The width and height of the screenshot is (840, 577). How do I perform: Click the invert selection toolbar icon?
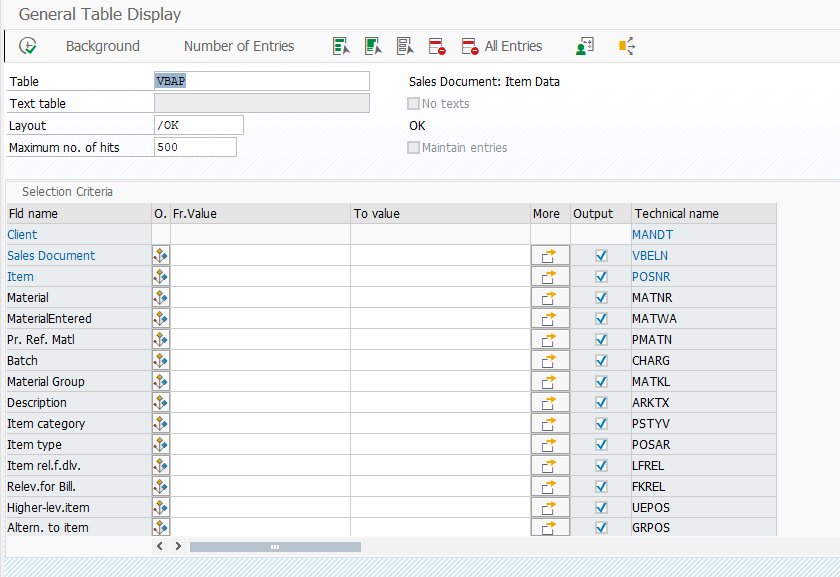[x=404, y=45]
